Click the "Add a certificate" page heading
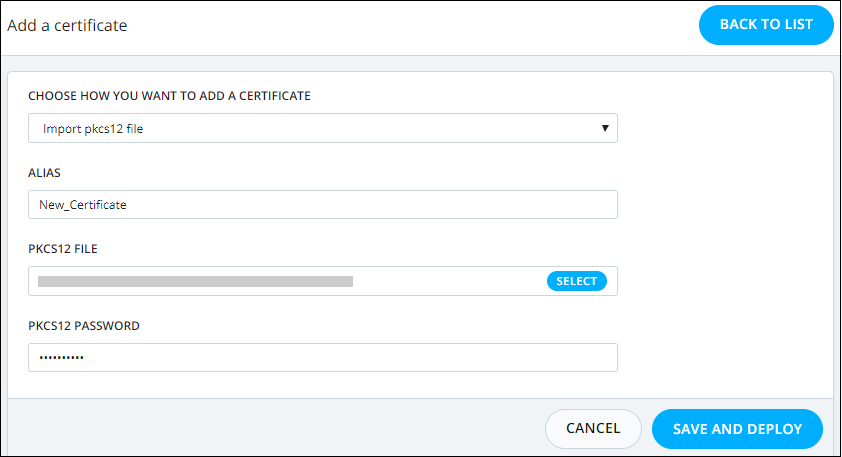Image resolution: width=842 pixels, height=457 pixels. pyautogui.click(x=67, y=25)
